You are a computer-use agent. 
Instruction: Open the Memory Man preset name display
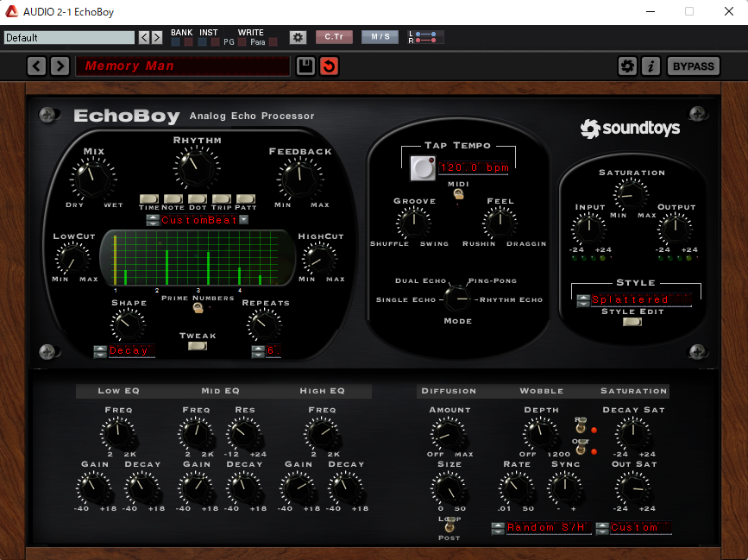183,66
